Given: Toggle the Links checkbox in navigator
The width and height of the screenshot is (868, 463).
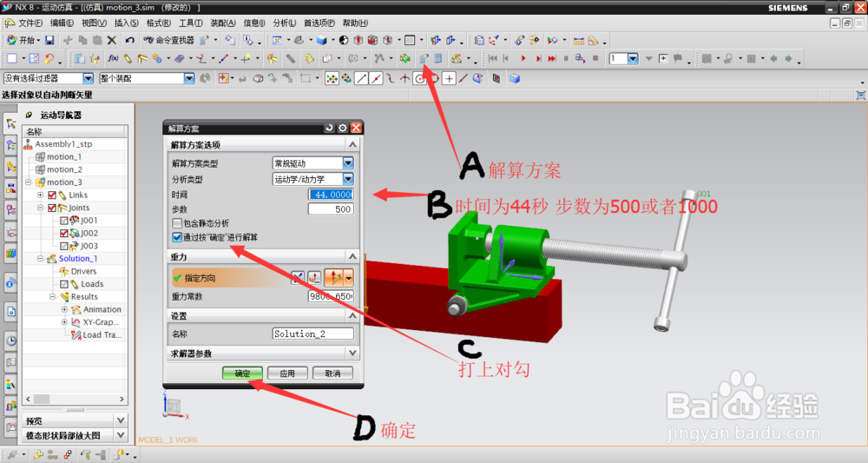Looking at the screenshot, I should pyautogui.click(x=52, y=195).
